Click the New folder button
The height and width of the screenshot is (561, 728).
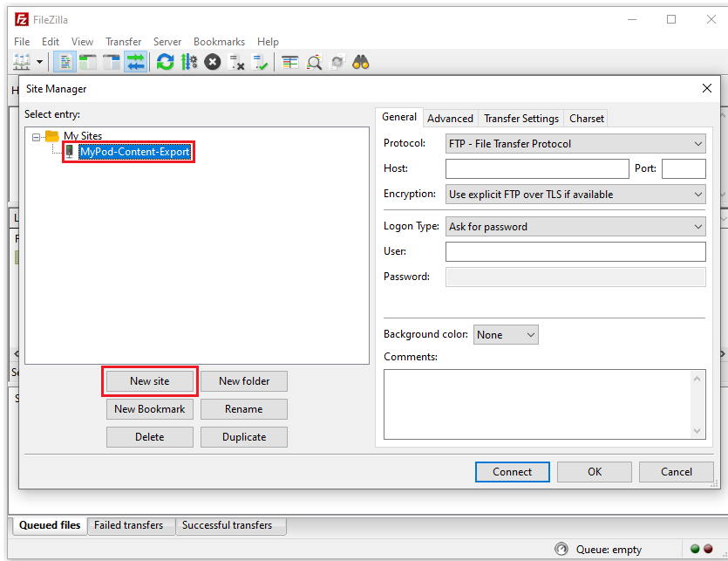244,381
